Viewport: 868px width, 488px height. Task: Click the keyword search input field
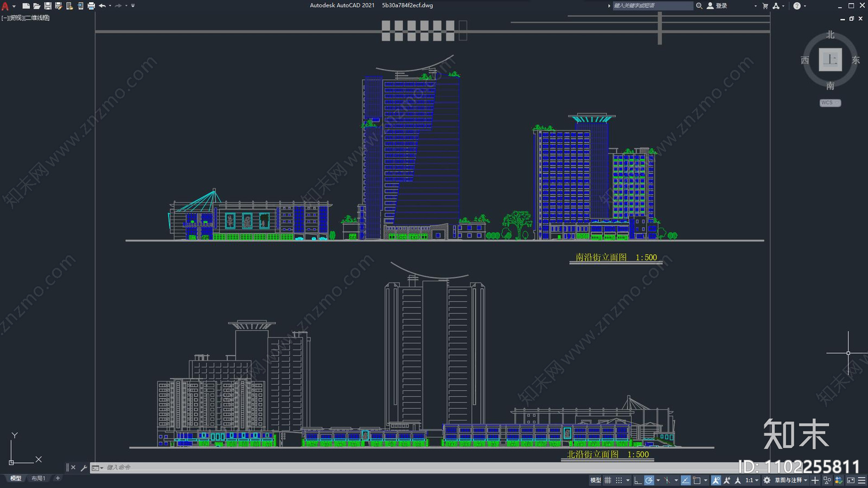(653, 6)
